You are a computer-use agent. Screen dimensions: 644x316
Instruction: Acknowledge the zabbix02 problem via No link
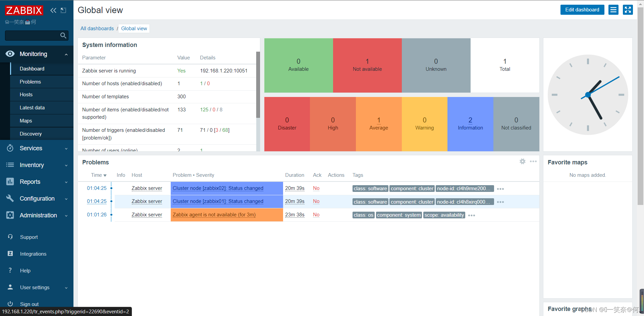coord(316,188)
